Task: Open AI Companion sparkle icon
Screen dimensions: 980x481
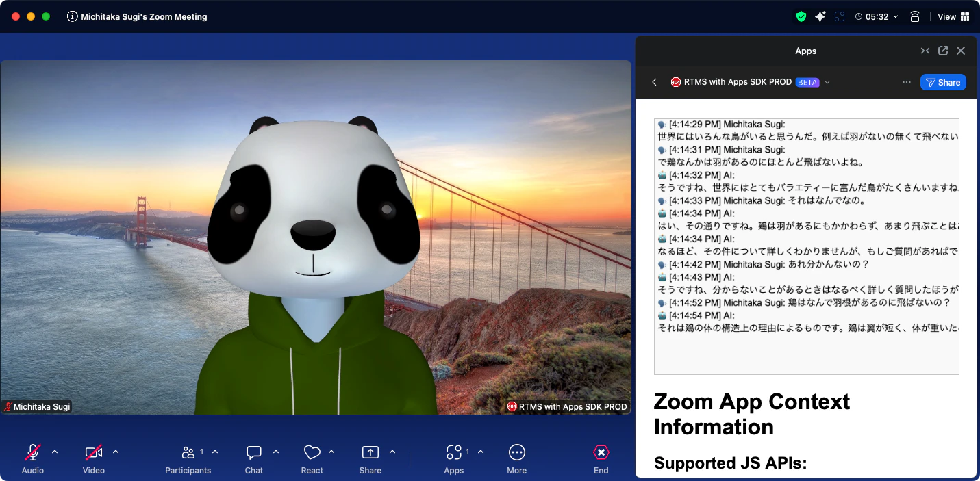Action: point(820,16)
